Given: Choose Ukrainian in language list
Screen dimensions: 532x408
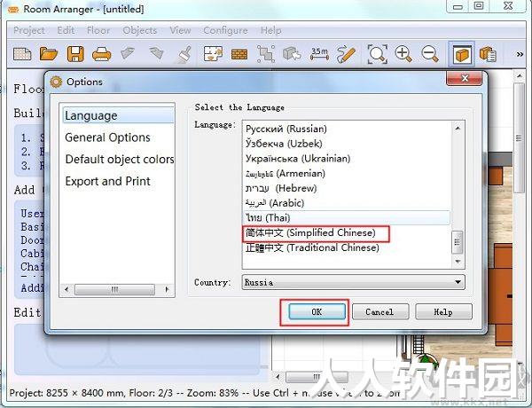Looking at the screenshot, I should [x=298, y=159].
